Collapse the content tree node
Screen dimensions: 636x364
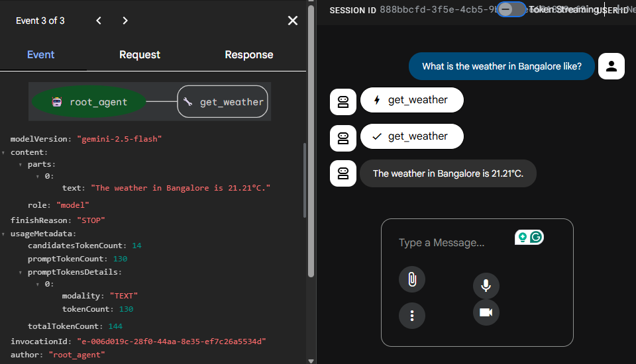(x=4, y=153)
